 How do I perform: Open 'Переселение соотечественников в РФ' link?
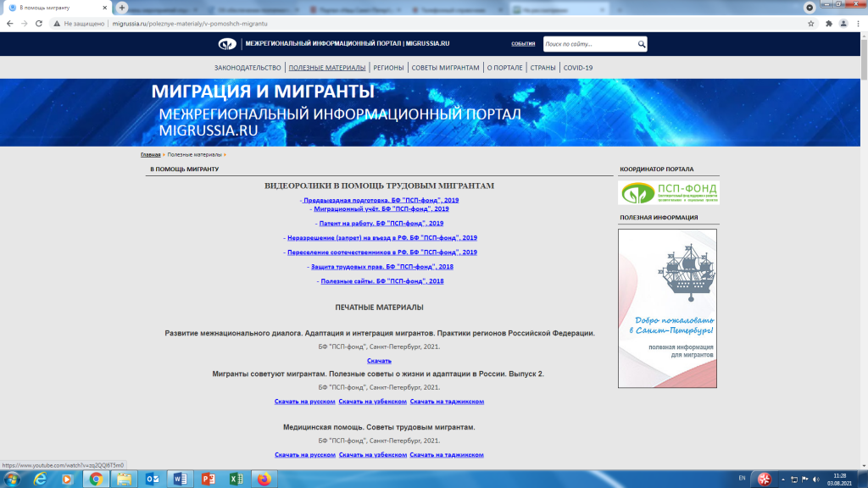[382, 252]
